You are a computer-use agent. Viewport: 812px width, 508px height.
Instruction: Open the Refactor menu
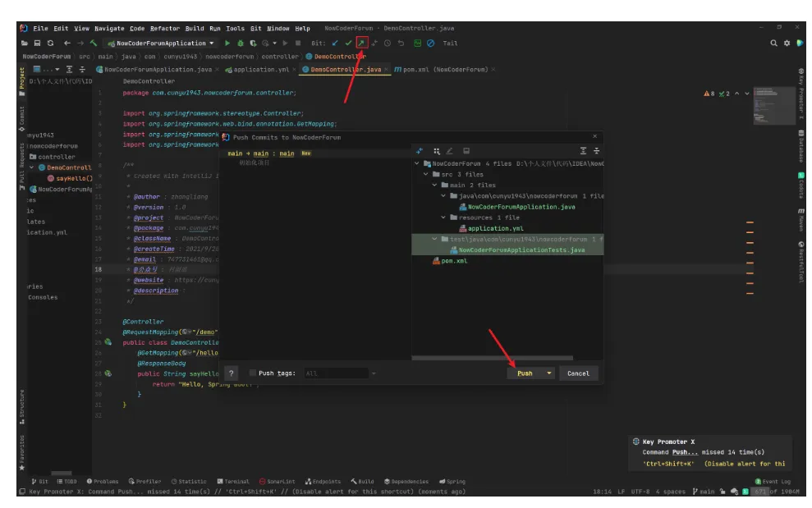[165, 29]
